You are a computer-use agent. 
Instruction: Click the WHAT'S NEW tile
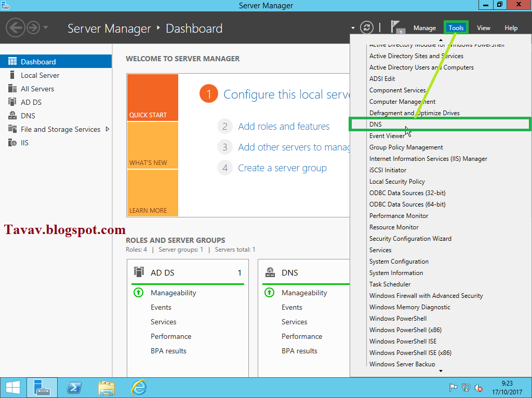click(153, 145)
